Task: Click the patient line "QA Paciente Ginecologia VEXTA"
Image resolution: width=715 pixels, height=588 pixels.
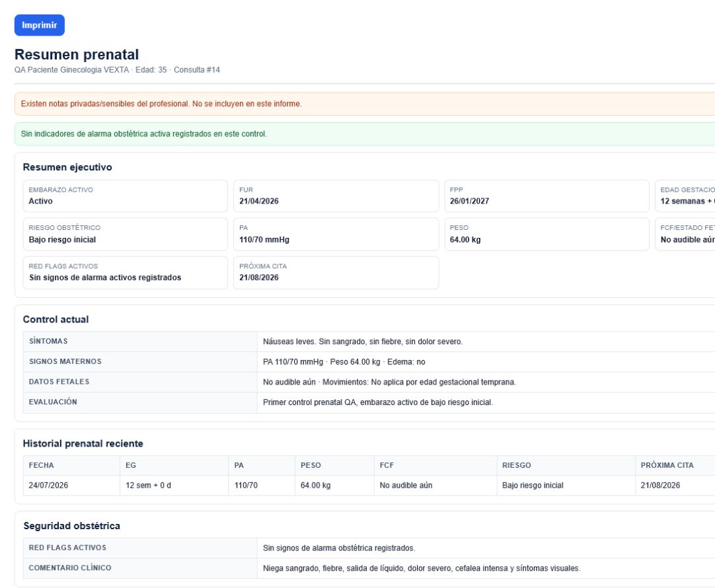Action: point(71,70)
